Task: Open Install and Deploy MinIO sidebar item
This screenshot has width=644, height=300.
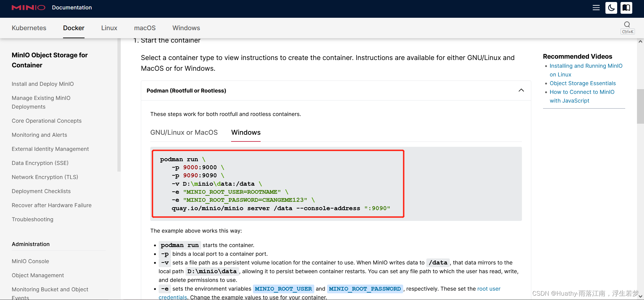Action: [43, 84]
